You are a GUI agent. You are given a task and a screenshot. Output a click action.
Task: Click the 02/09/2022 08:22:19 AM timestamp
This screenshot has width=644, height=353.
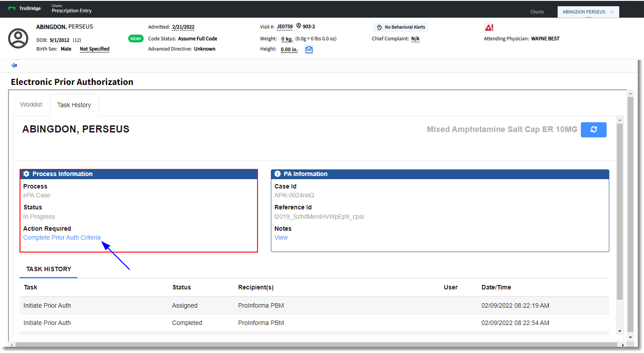coord(515,305)
